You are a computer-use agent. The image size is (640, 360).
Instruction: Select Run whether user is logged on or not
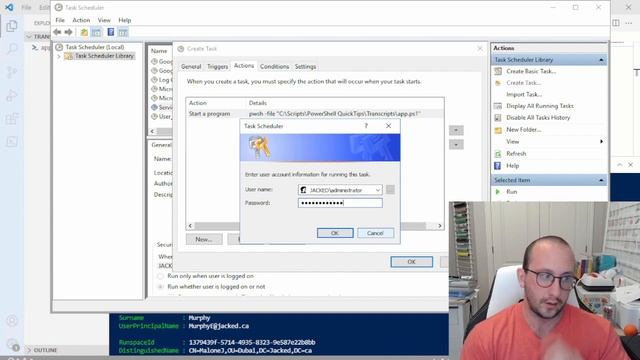pyautogui.click(x=161, y=287)
